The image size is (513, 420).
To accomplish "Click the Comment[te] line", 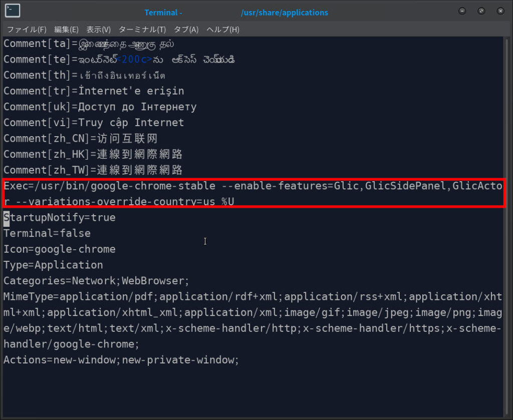I will pos(119,60).
